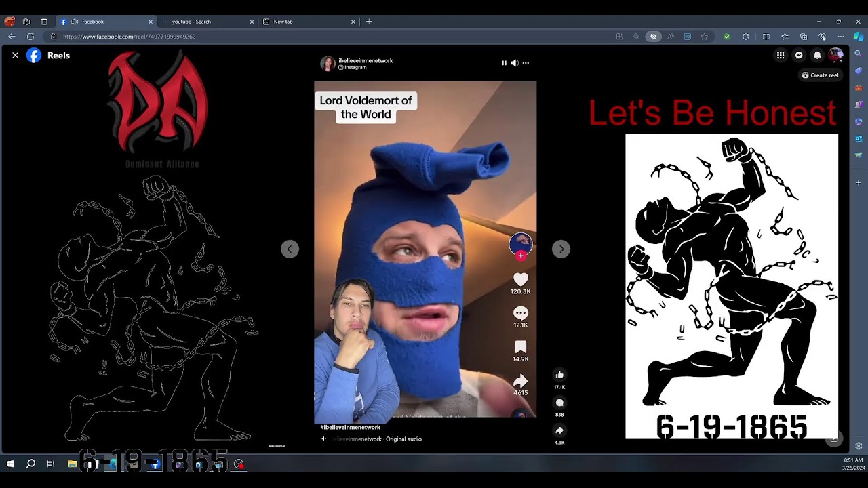This screenshot has height=488, width=868.
Task: Open Windows taskbar search
Action: [x=31, y=464]
